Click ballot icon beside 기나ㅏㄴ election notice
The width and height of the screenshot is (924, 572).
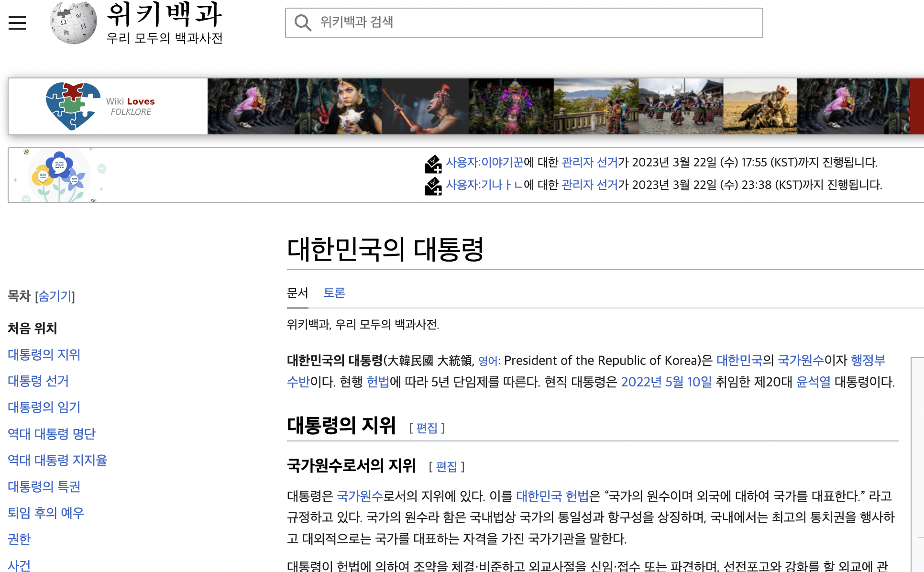(x=433, y=186)
